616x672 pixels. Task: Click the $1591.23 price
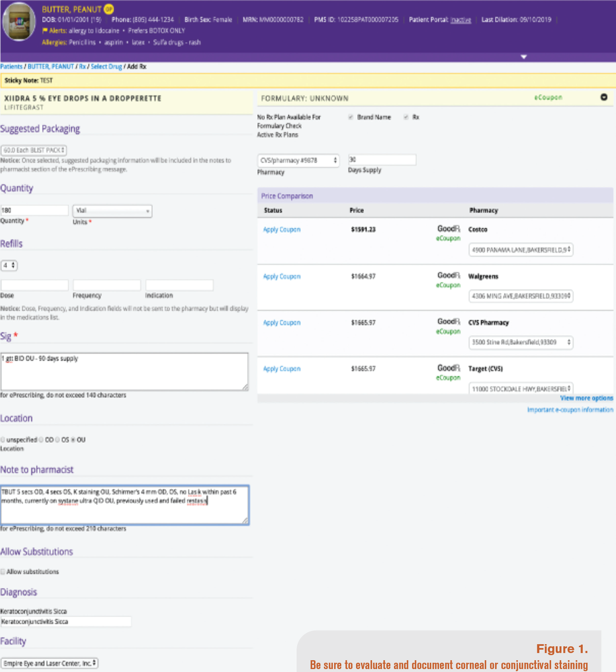coord(363,230)
